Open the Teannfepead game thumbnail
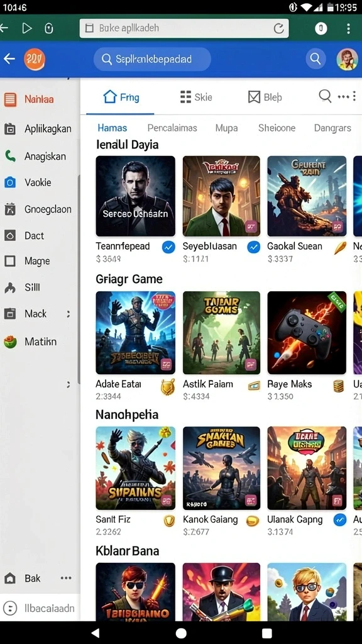 136,196
